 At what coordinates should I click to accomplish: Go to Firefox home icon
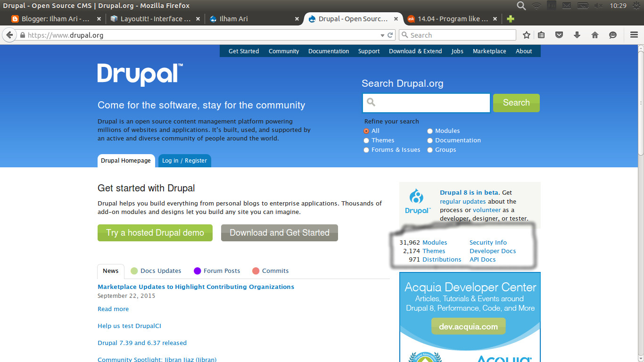pyautogui.click(x=595, y=35)
